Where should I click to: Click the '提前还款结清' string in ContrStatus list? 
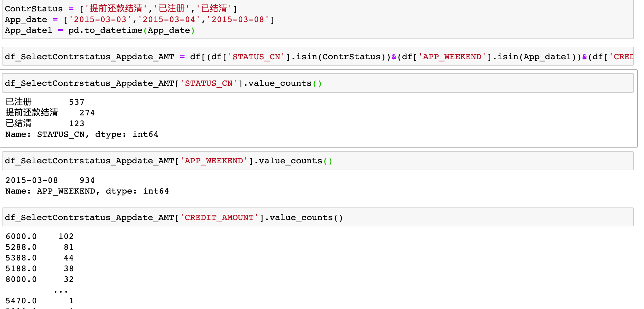coord(116,9)
